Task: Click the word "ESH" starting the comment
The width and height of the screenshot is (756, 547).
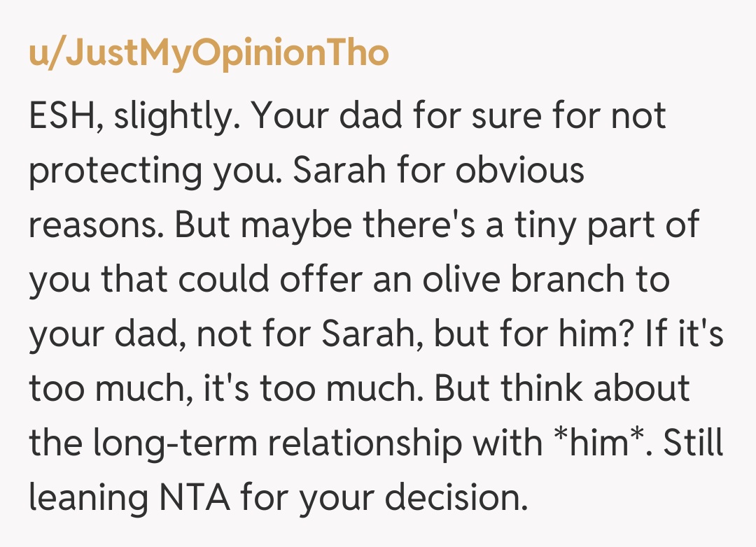Action: (63, 117)
